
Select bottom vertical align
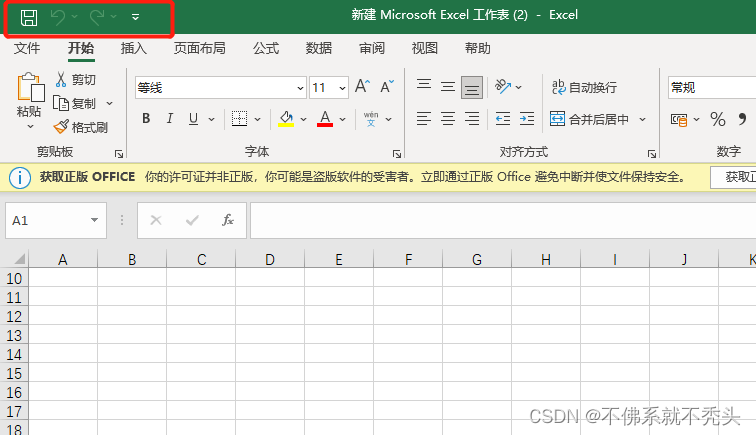472,88
